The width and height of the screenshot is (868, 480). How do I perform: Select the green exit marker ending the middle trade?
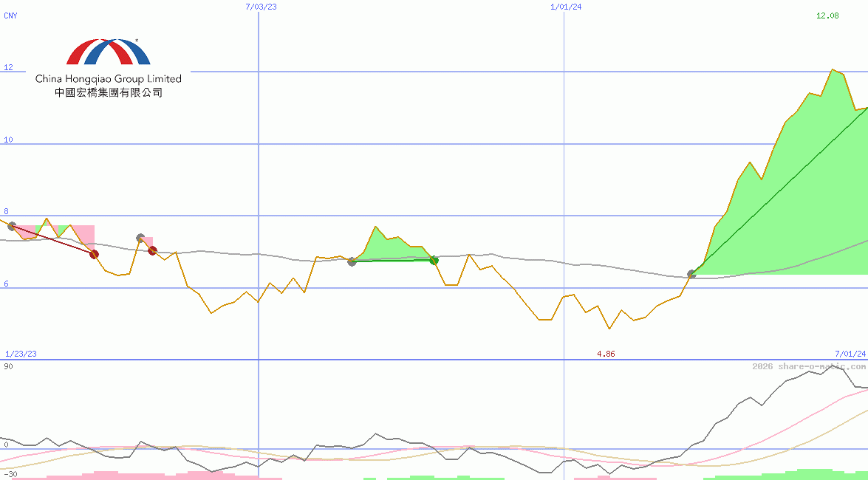(434, 260)
